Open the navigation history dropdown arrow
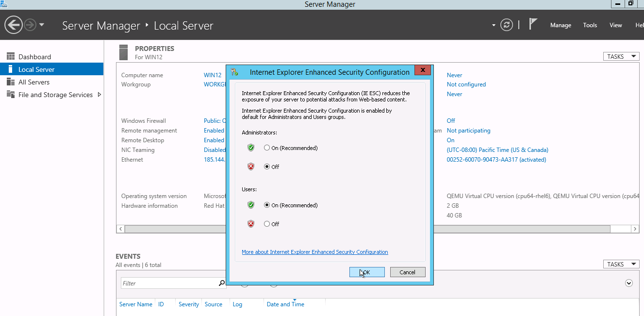Image resolution: width=644 pixels, height=316 pixels. [x=42, y=25]
